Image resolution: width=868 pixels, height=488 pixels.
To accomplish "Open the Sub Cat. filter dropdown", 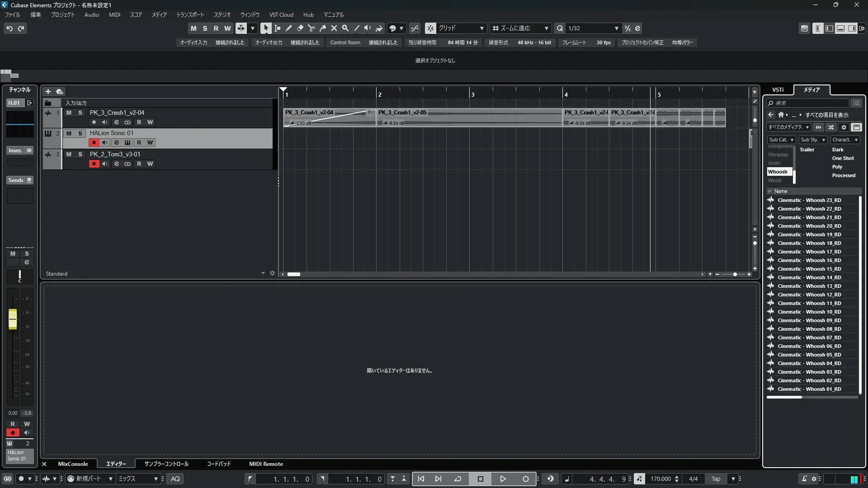I will click(781, 140).
